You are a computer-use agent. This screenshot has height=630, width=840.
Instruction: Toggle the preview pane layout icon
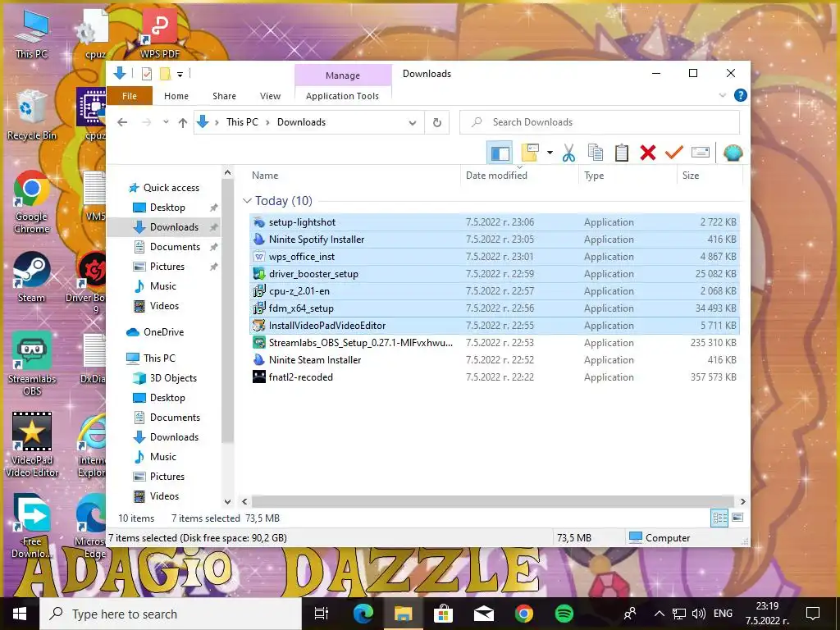click(x=500, y=153)
